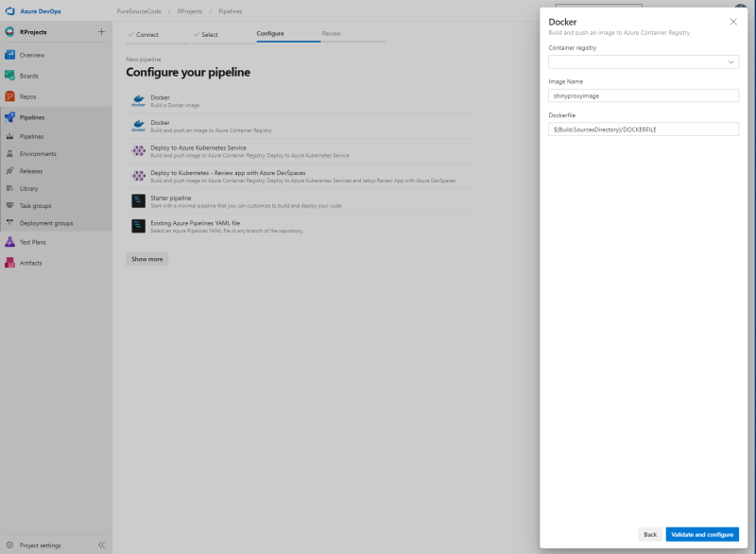Open the Boards sidebar icon
The height and width of the screenshot is (554, 756).
coord(9,76)
